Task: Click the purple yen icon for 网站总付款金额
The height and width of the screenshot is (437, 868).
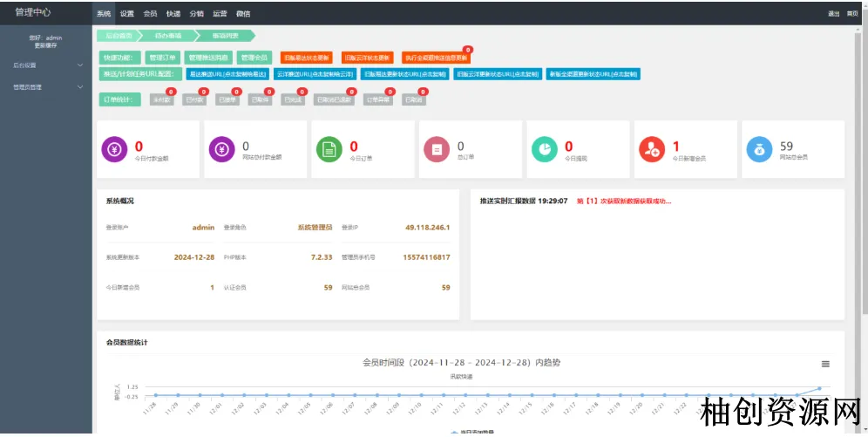Action: (x=222, y=150)
